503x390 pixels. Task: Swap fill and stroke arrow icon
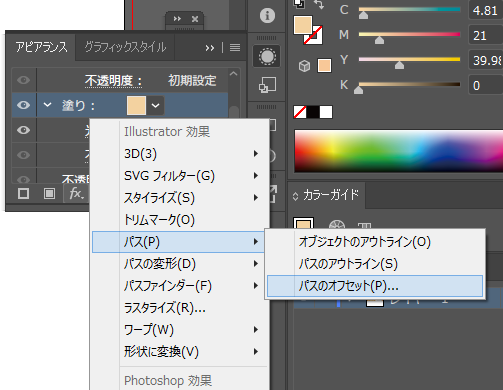click(319, 4)
